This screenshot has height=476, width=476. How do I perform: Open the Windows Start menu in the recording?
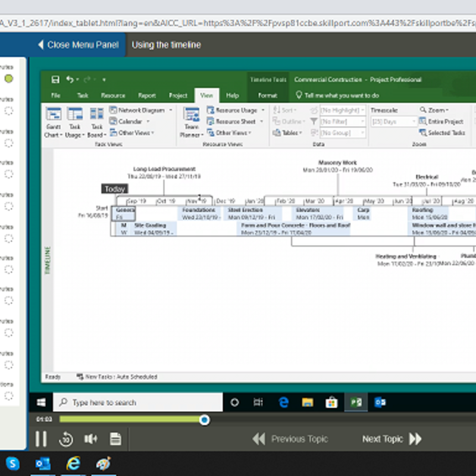coord(41,403)
